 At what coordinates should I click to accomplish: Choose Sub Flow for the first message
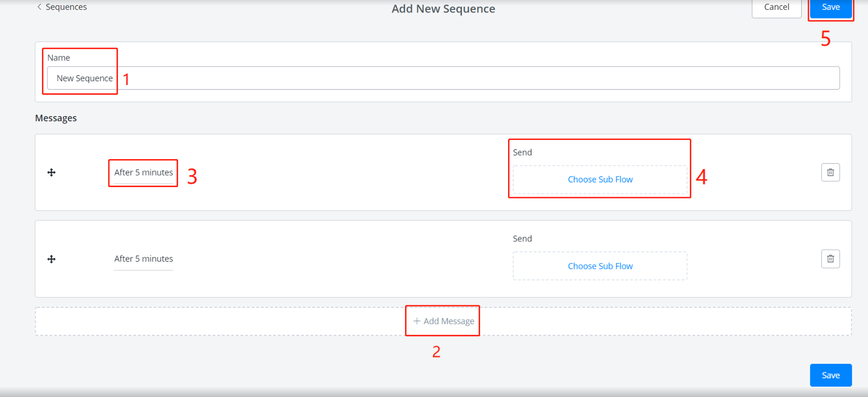pyautogui.click(x=600, y=179)
